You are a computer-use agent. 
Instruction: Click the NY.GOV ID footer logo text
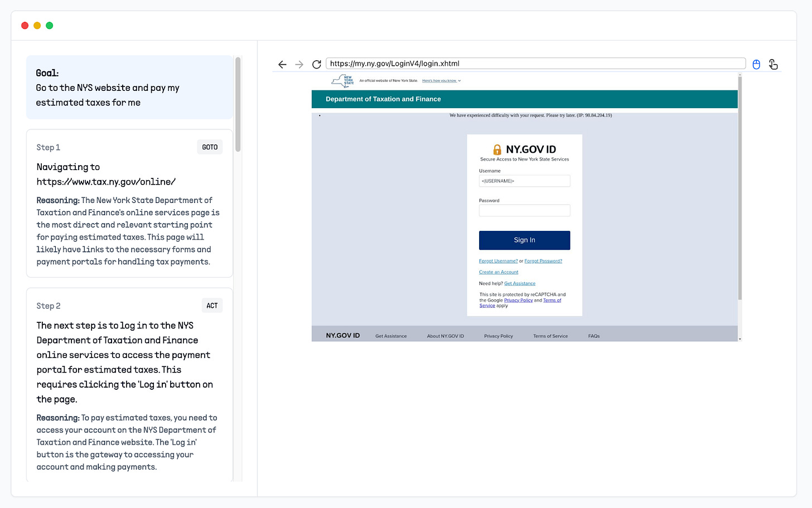(x=343, y=335)
